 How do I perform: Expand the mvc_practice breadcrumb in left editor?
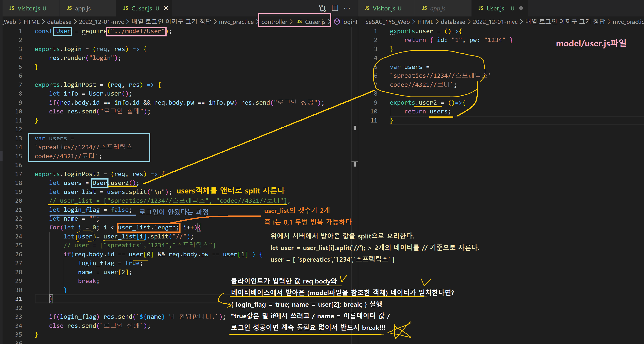[x=236, y=22]
